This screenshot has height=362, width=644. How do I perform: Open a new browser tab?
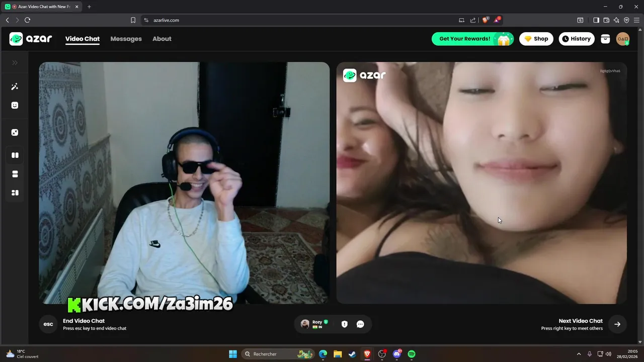pos(89,7)
